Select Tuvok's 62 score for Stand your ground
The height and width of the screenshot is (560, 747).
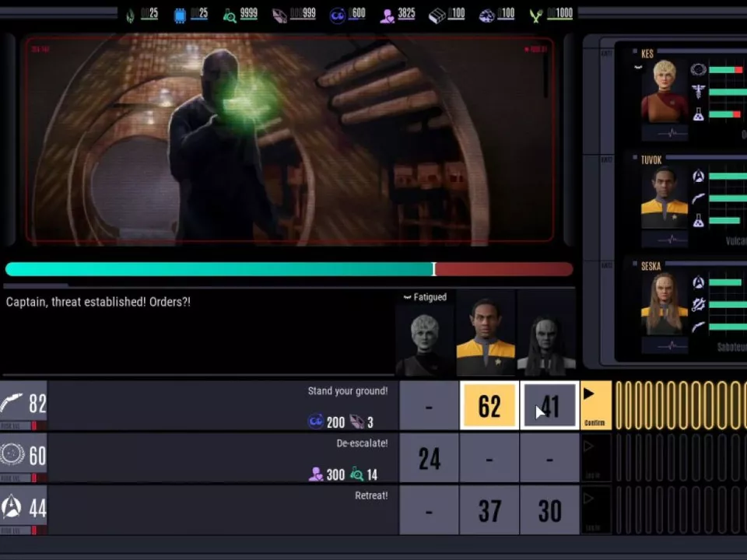(489, 405)
